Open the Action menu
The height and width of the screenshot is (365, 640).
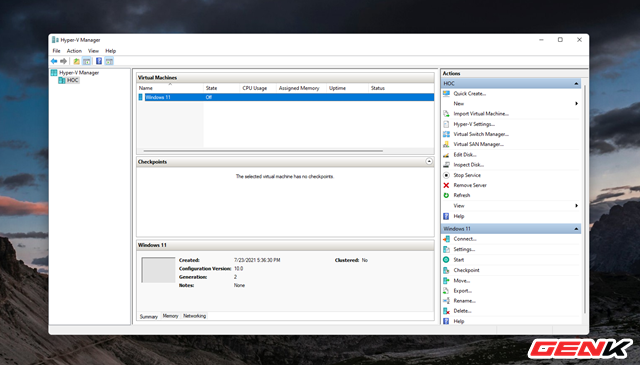coord(74,51)
